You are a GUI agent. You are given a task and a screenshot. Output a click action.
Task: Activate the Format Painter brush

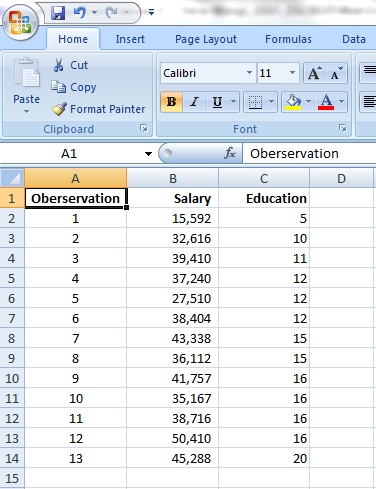(x=99, y=109)
